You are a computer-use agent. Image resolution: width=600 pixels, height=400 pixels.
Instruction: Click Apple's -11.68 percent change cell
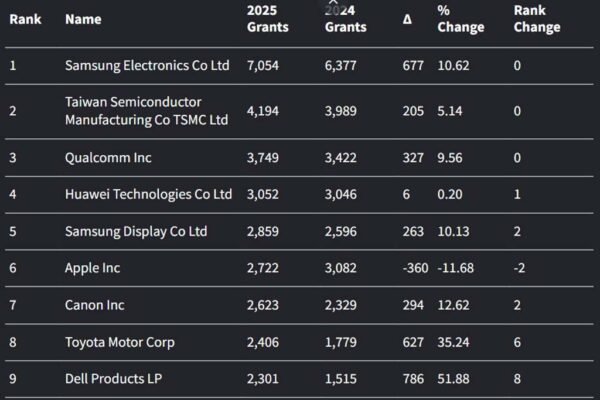[x=461, y=269]
